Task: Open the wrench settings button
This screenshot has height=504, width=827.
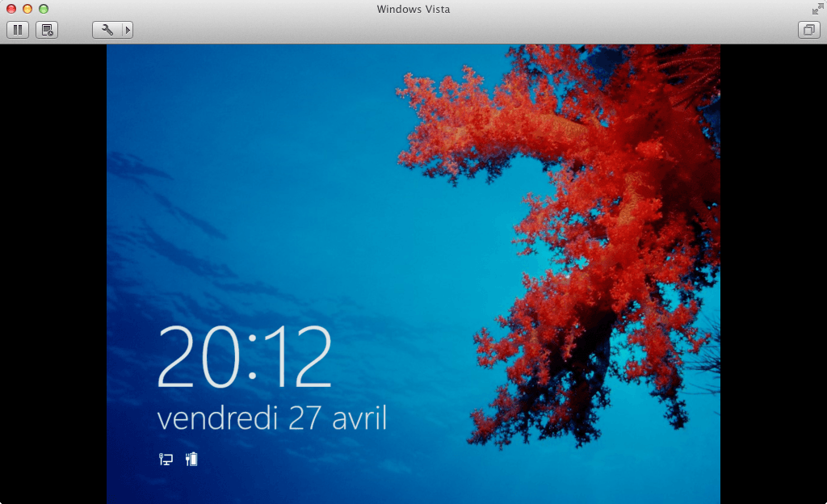Action: [x=107, y=30]
